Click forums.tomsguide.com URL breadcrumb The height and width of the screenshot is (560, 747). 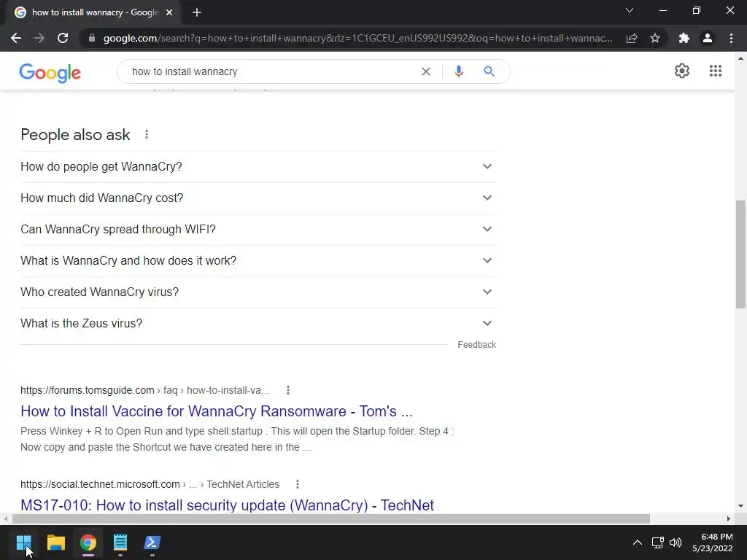(x=144, y=391)
